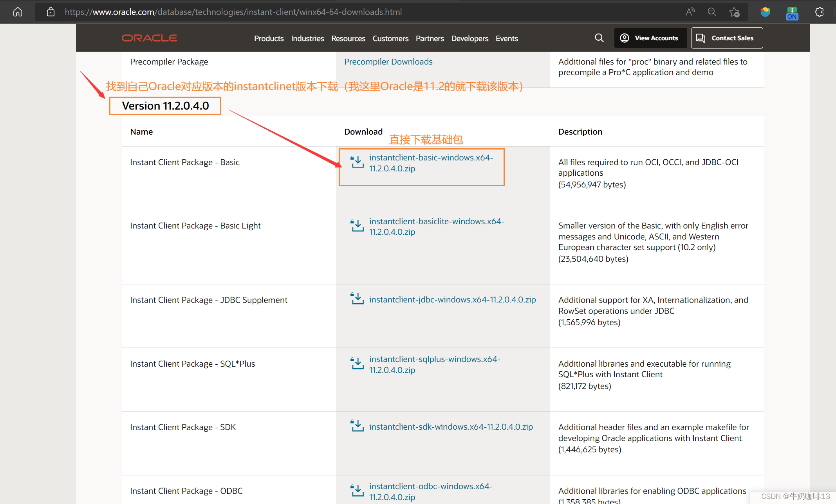This screenshot has height=504, width=836.
Task: Click the browser home icon
Action: (18, 12)
